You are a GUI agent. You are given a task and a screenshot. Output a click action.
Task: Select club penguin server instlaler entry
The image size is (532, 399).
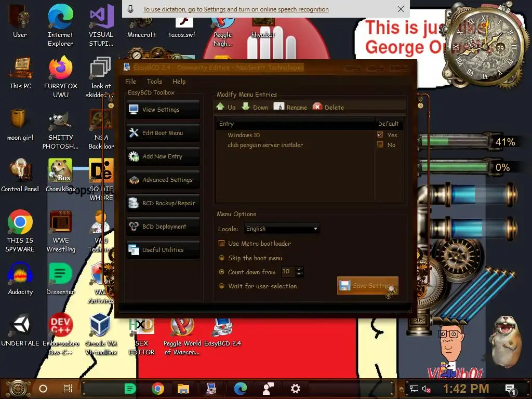(x=265, y=145)
